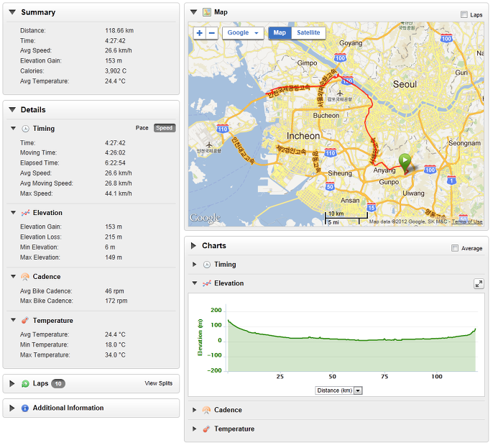Open the Distance (km) axis dropdown
This screenshot has height=448, width=493.
(339, 390)
